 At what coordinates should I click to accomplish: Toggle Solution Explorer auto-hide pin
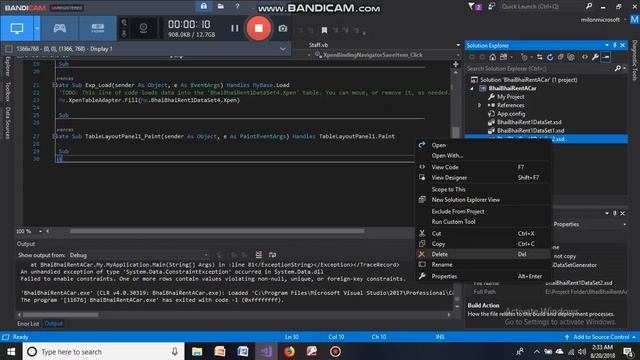[x=615, y=45]
